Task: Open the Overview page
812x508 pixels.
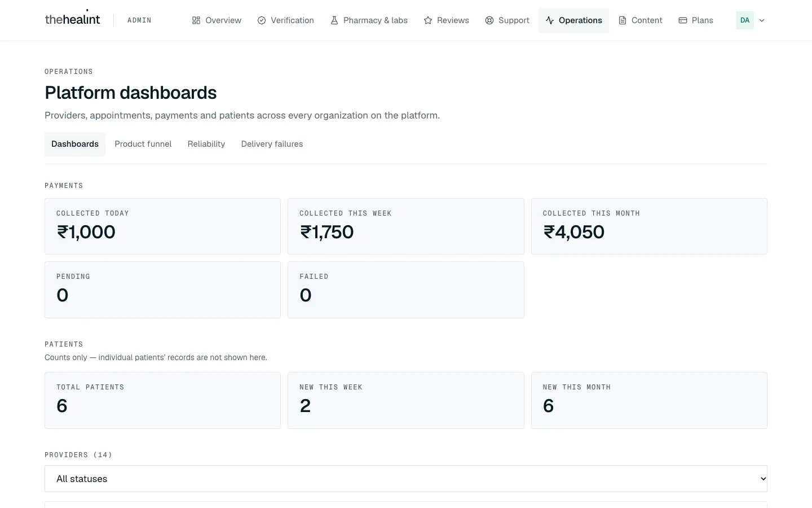Action: (x=217, y=20)
